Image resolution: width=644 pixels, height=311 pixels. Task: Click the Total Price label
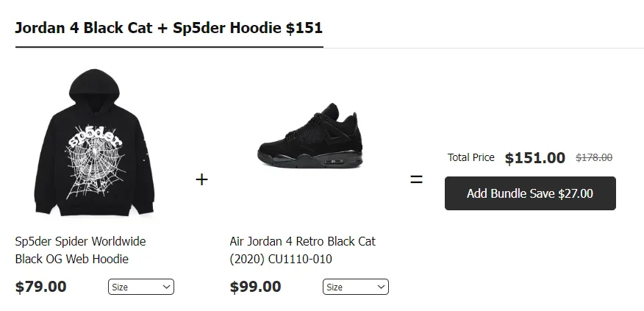click(x=471, y=158)
